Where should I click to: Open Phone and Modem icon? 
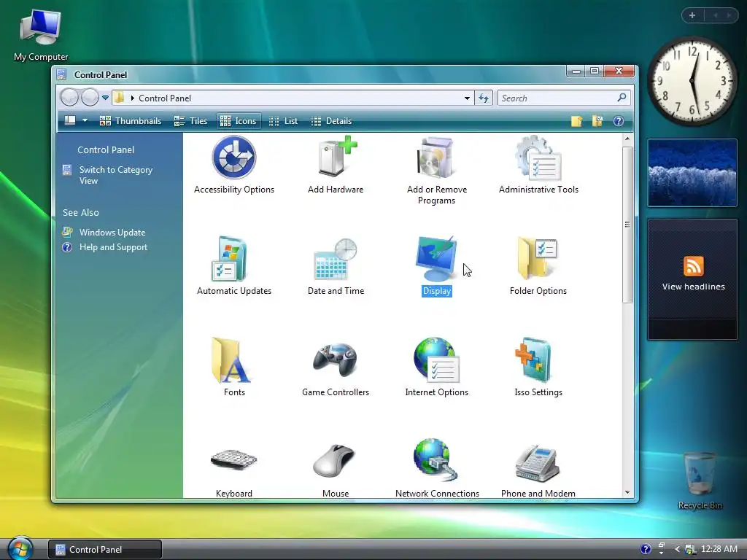click(x=538, y=470)
